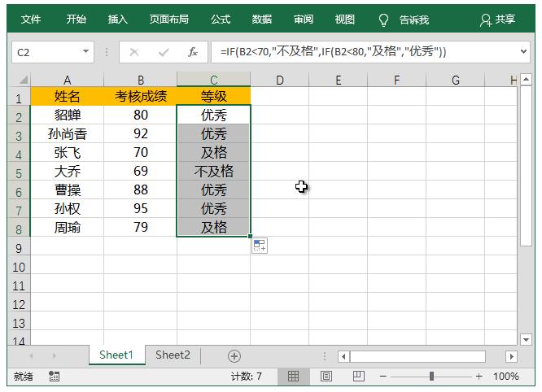
Task: Click the 告诉我 search box text
Action: pos(414,20)
